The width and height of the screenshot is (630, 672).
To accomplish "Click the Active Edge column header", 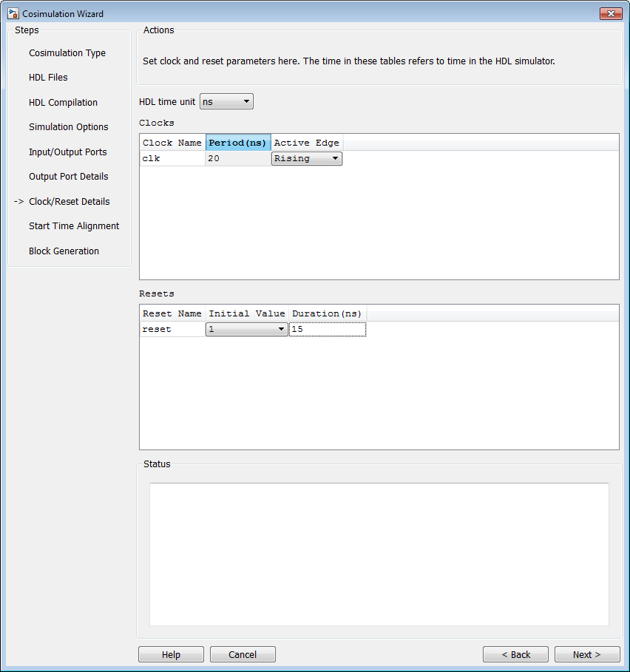I will click(307, 143).
